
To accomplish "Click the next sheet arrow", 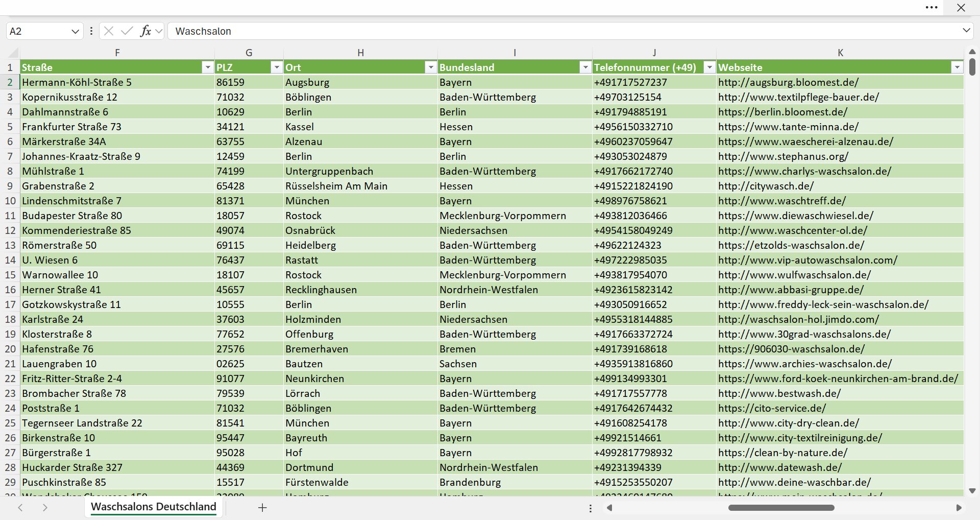I will click(45, 508).
